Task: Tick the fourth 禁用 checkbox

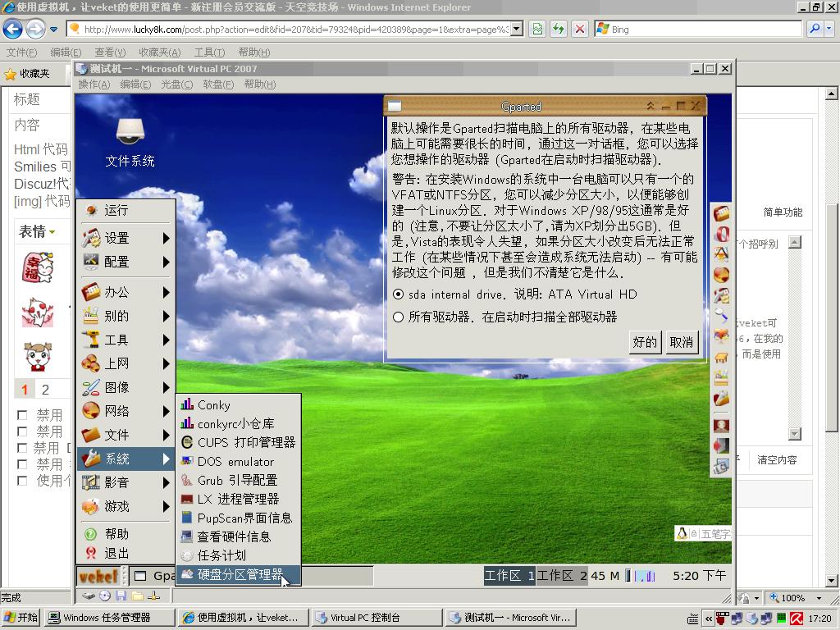Action: 22,464
